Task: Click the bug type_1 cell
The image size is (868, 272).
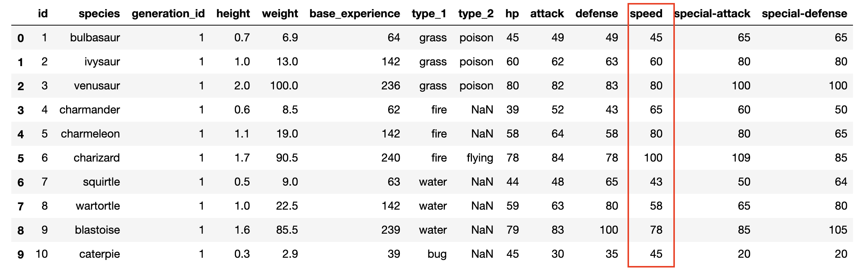Action: click(x=437, y=254)
